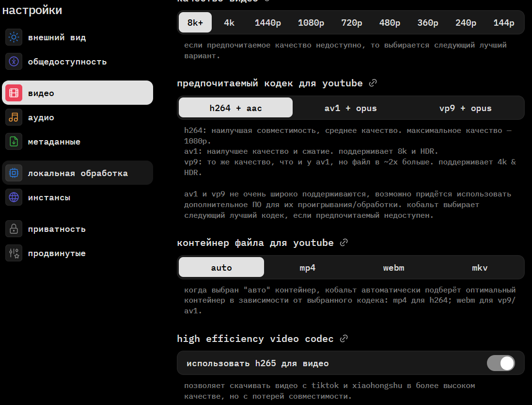Select the auto file container
Screen dimensions: 532x405
pos(221,267)
